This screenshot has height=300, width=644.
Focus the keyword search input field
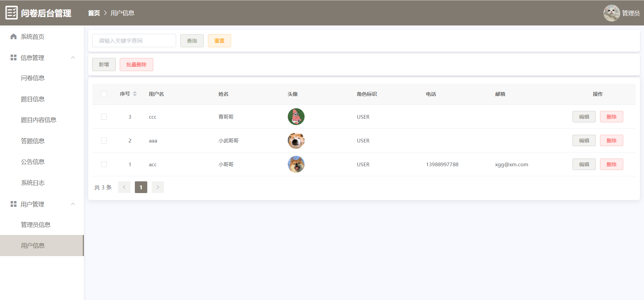click(134, 41)
